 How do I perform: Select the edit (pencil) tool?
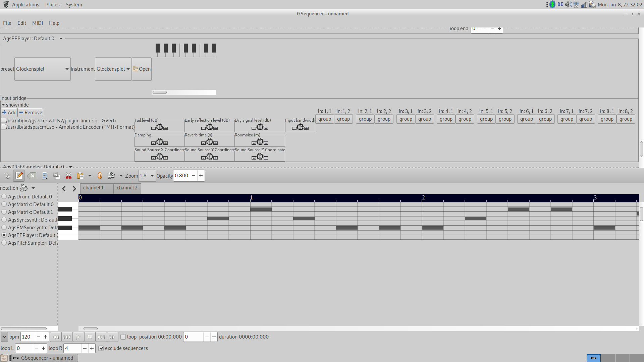[x=19, y=175]
